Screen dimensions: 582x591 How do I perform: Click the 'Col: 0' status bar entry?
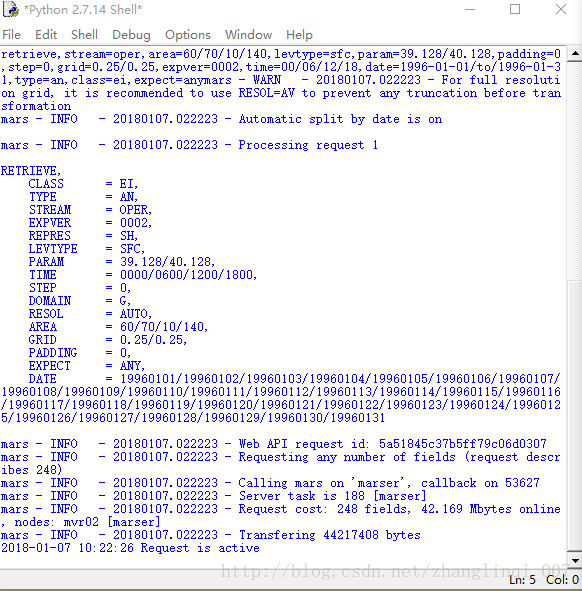pyautogui.click(x=562, y=580)
